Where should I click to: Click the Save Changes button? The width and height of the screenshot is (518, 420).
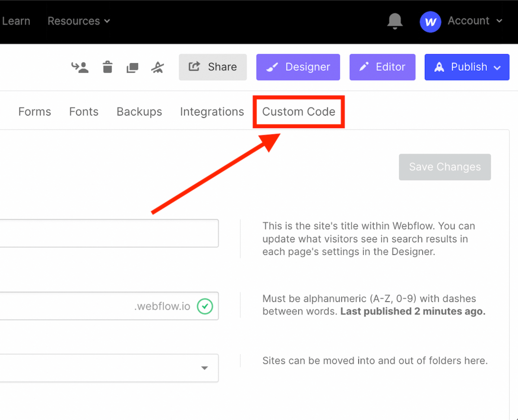pos(445,167)
